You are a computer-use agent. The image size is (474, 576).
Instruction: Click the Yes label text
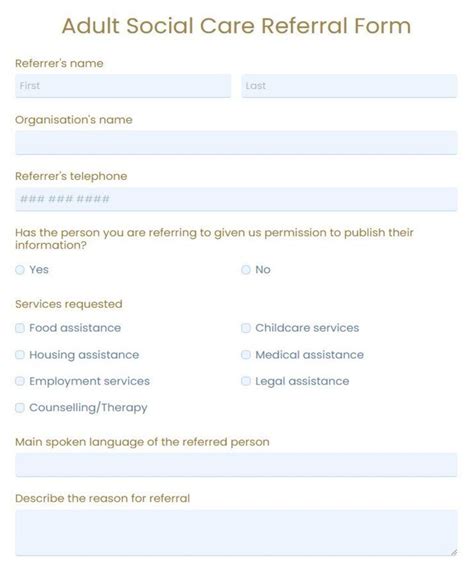pos(39,270)
